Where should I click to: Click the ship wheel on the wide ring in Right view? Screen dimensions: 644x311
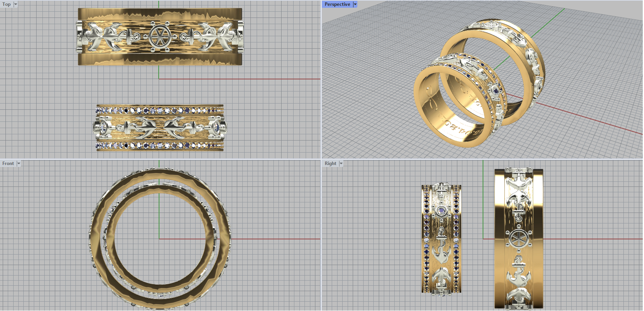[x=518, y=238]
